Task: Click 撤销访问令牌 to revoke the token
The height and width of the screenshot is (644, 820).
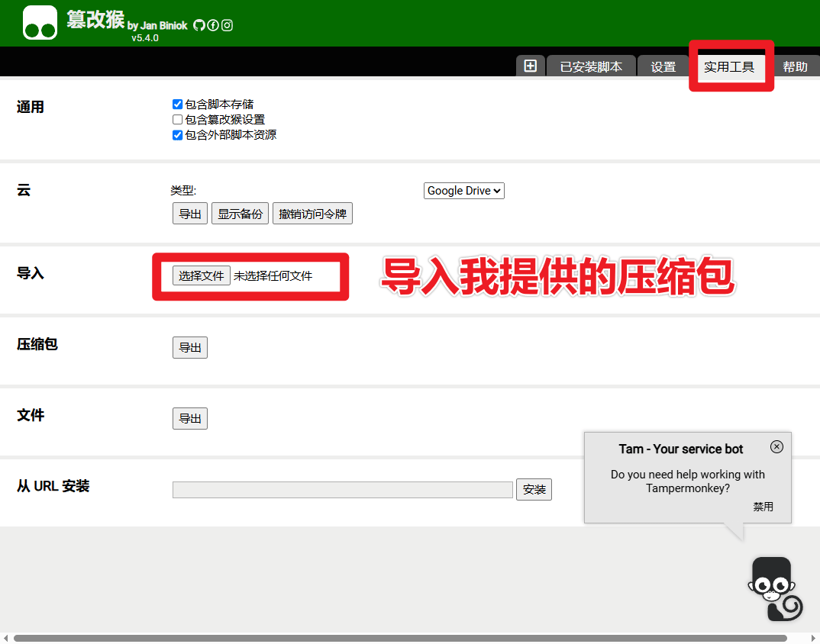Action: [x=312, y=213]
